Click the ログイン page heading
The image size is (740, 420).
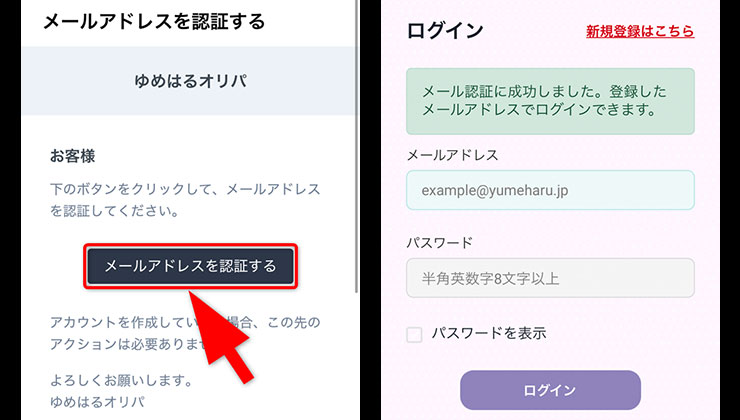point(445,31)
